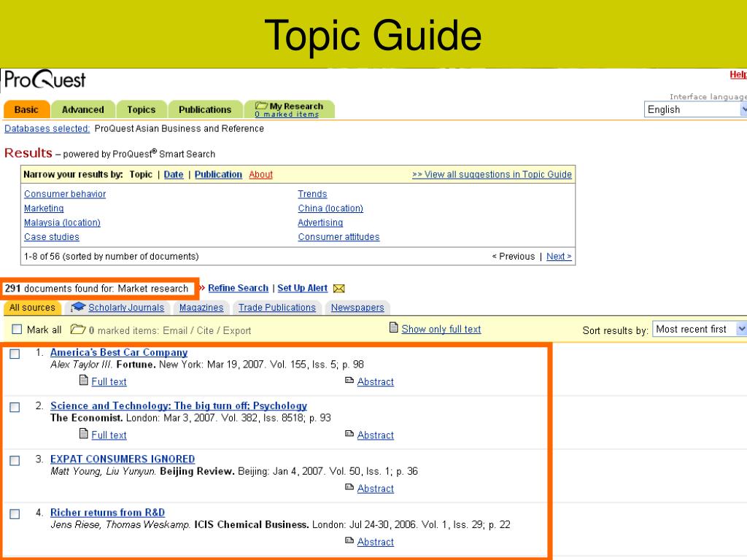Image resolution: width=747 pixels, height=560 pixels.
Task: Click Abstract link under EXPAT CONSUMERS IGNORED
Action: click(376, 489)
